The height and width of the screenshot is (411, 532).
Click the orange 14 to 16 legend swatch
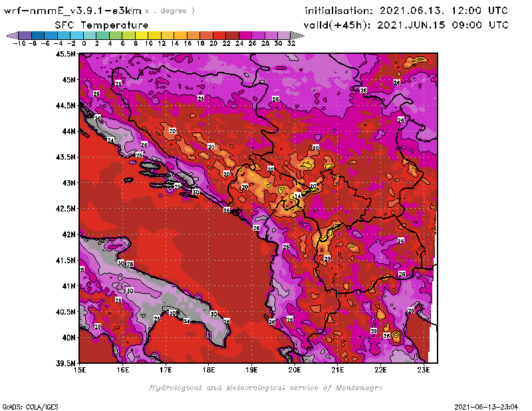tap(180, 35)
